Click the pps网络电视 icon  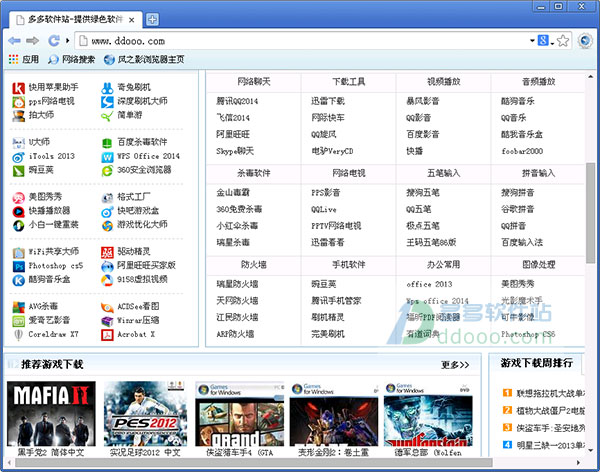pos(18,102)
